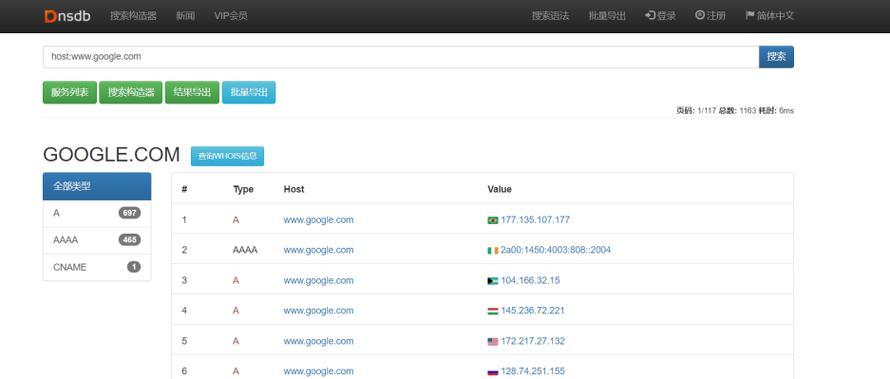Click the 697 count badge
The image size is (890, 379).
point(129,213)
